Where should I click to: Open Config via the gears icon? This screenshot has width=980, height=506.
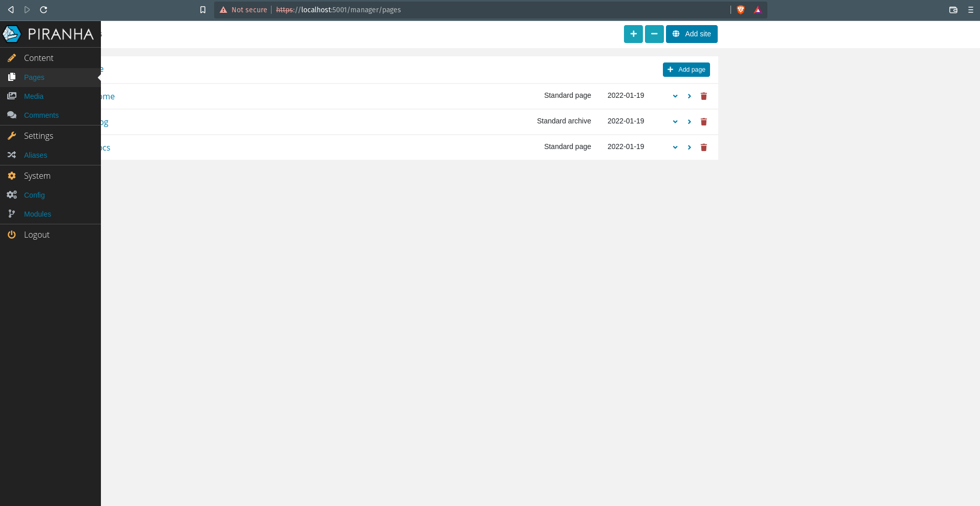coord(11,195)
